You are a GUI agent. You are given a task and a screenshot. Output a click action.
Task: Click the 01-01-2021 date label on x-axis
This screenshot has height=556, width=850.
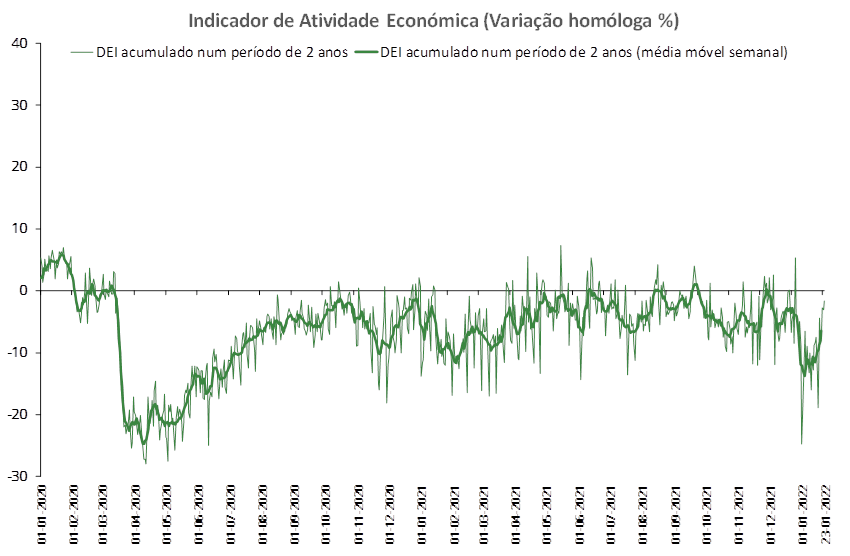(x=422, y=514)
